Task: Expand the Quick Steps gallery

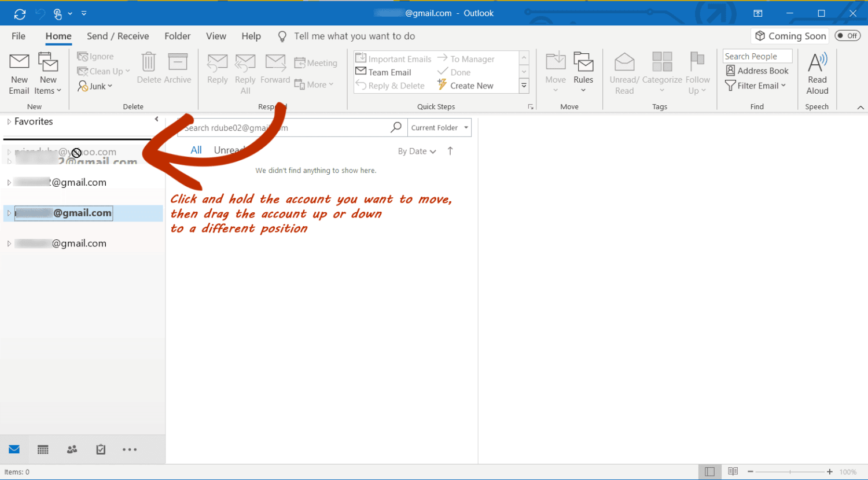Action: 524,86
